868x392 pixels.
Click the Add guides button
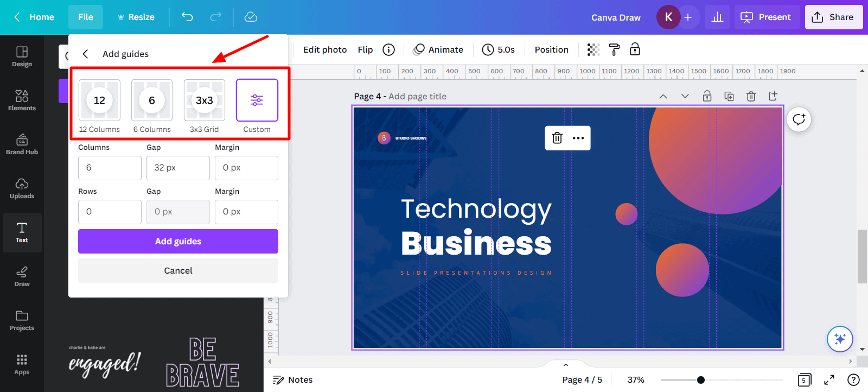click(178, 241)
